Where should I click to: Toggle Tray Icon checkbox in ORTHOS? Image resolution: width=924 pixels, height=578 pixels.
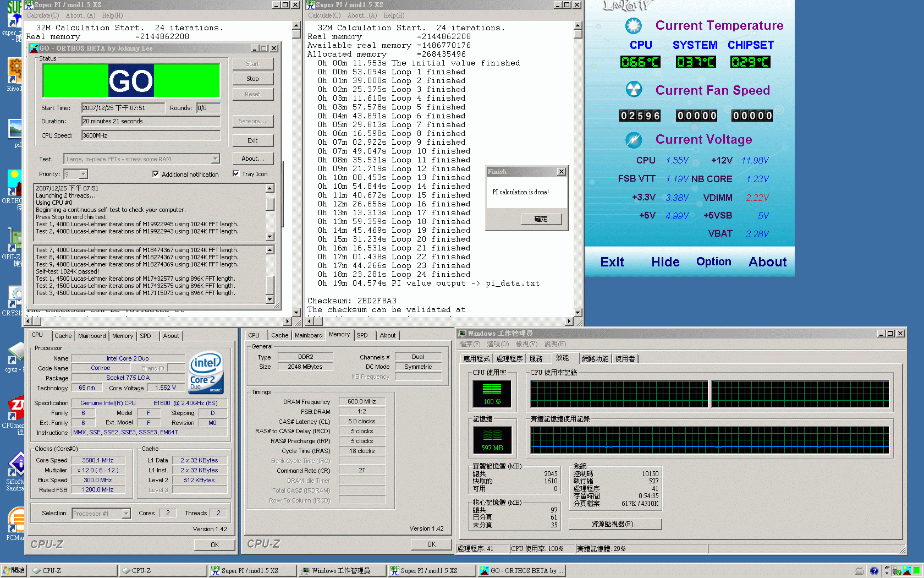[236, 174]
